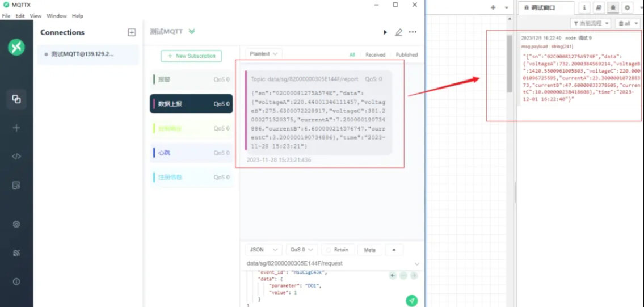Open the Connections view in MQTTX sidebar
The width and height of the screenshot is (644, 307).
[16, 99]
